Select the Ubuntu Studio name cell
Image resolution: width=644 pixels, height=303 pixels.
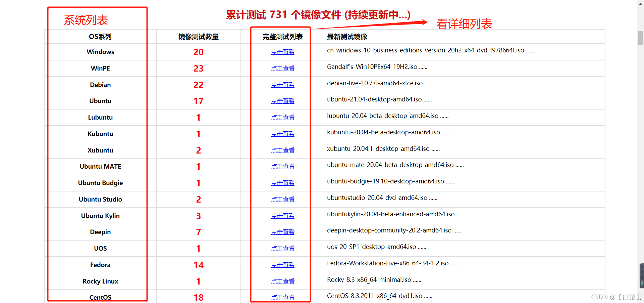(100, 199)
